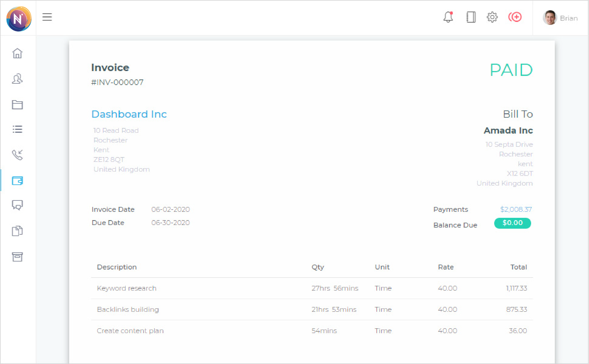Open the Tasks list icon
This screenshot has height=364, width=589.
coord(17,129)
